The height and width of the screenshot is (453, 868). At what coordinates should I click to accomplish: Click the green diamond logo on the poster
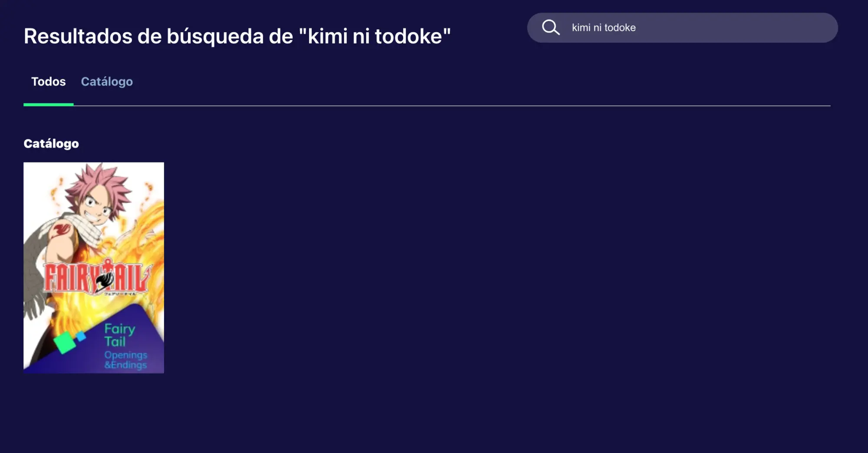click(x=64, y=342)
